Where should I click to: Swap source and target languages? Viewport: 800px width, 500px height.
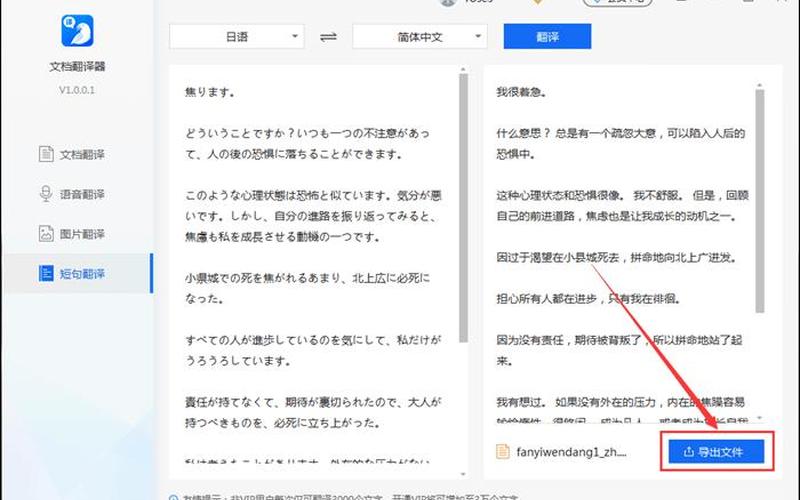[x=328, y=37]
